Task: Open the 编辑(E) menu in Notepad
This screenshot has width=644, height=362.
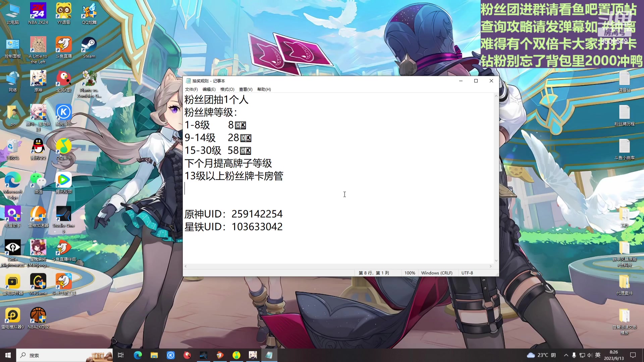Action: point(209,89)
